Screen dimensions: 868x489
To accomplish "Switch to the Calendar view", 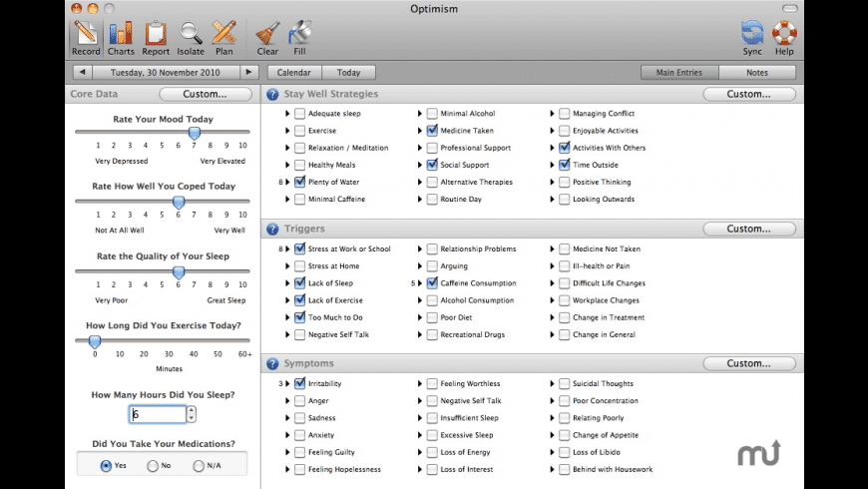I will pos(293,73).
